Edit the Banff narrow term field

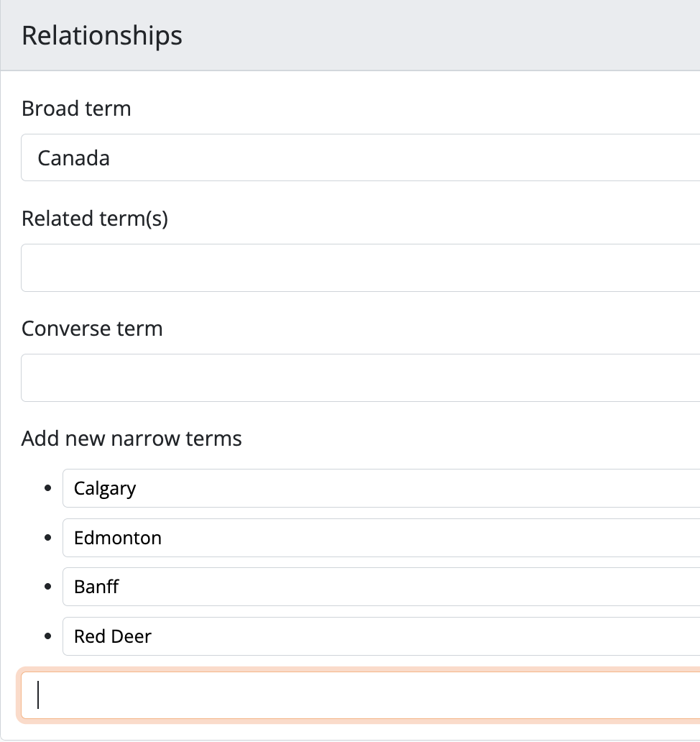381,587
